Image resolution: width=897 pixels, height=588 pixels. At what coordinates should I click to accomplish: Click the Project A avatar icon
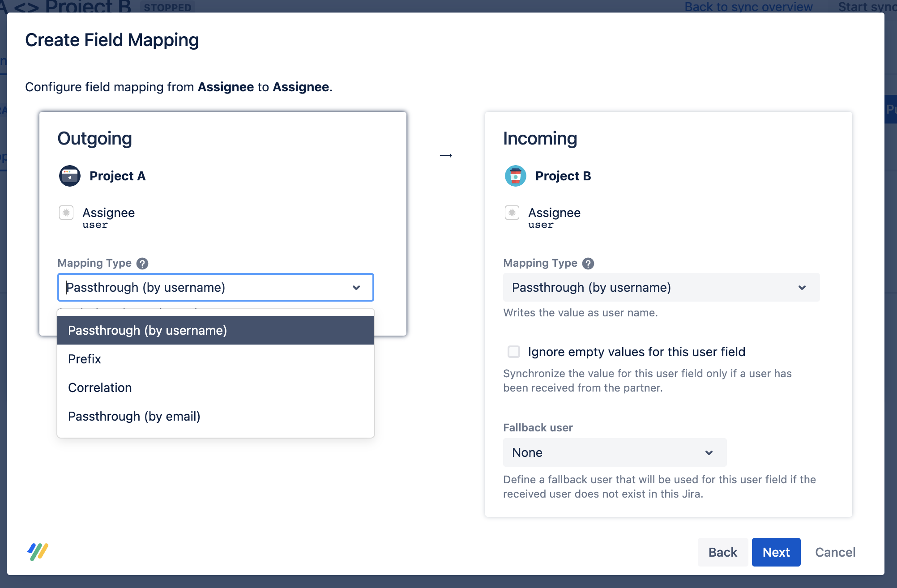[x=69, y=176]
